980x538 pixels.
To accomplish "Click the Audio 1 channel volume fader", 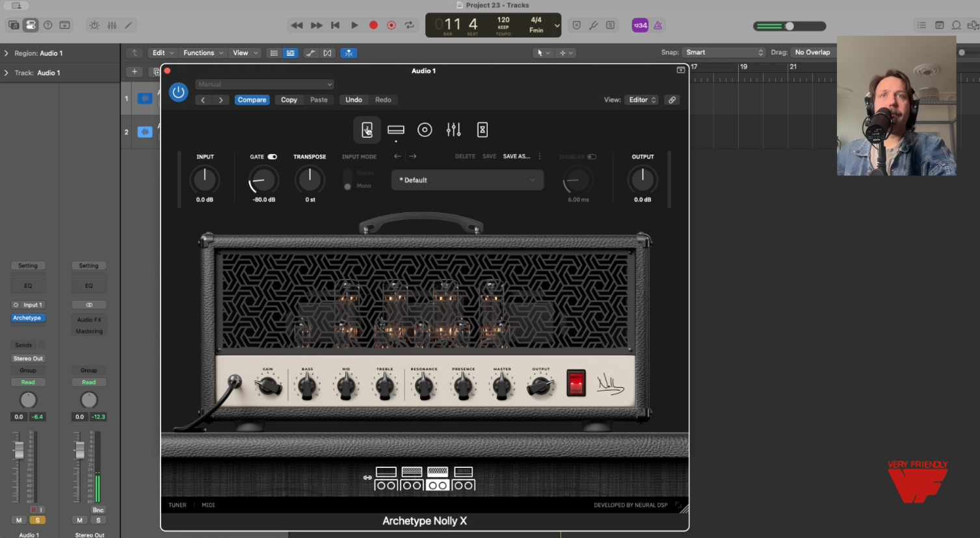I will coord(20,450).
